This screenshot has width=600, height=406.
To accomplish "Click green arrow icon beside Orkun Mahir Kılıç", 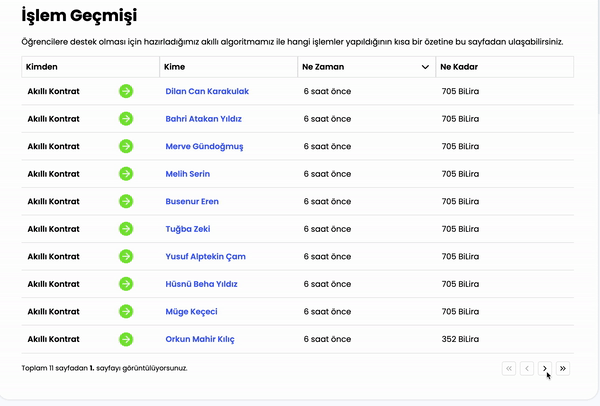I will [126, 339].
